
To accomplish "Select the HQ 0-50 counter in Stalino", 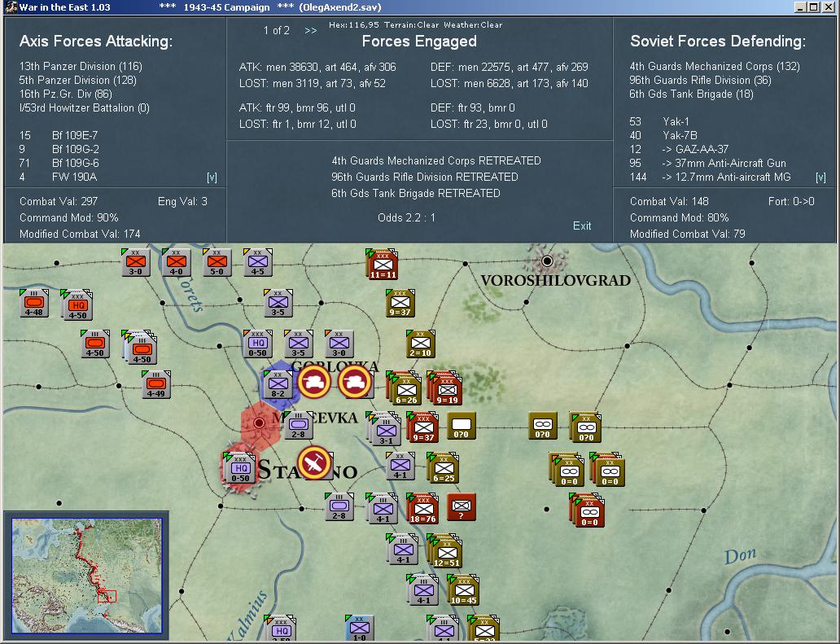I will [239, 469].
